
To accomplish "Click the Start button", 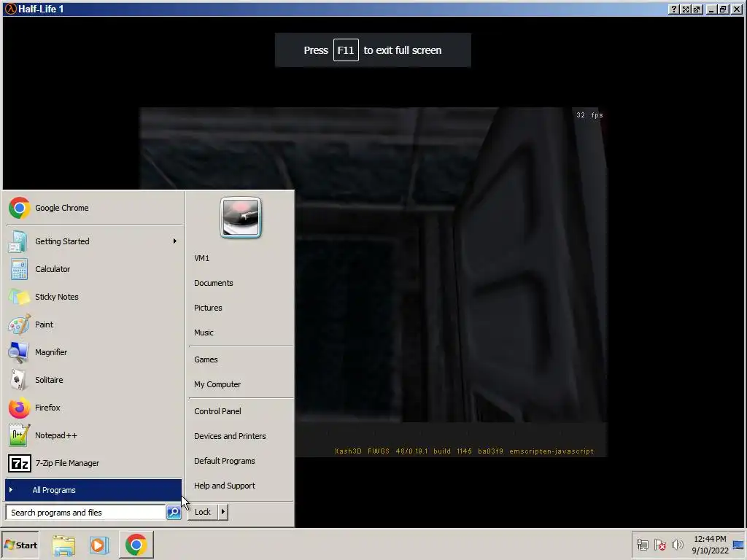I will (x=20, y=545).
